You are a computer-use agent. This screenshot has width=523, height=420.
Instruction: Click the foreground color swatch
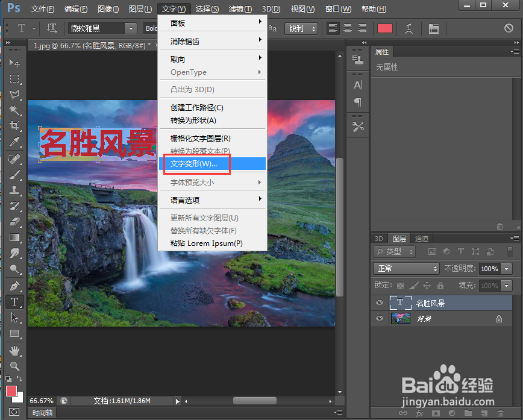(11, 391)
